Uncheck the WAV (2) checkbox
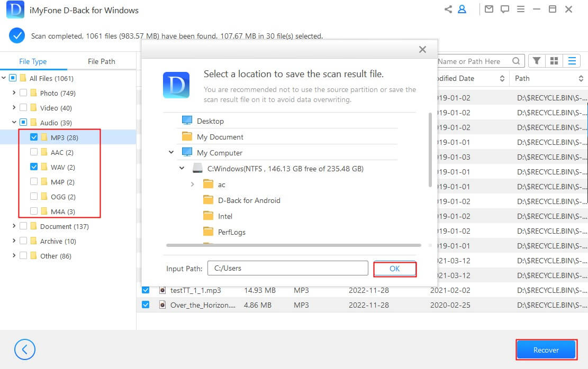 pos(34,167)
